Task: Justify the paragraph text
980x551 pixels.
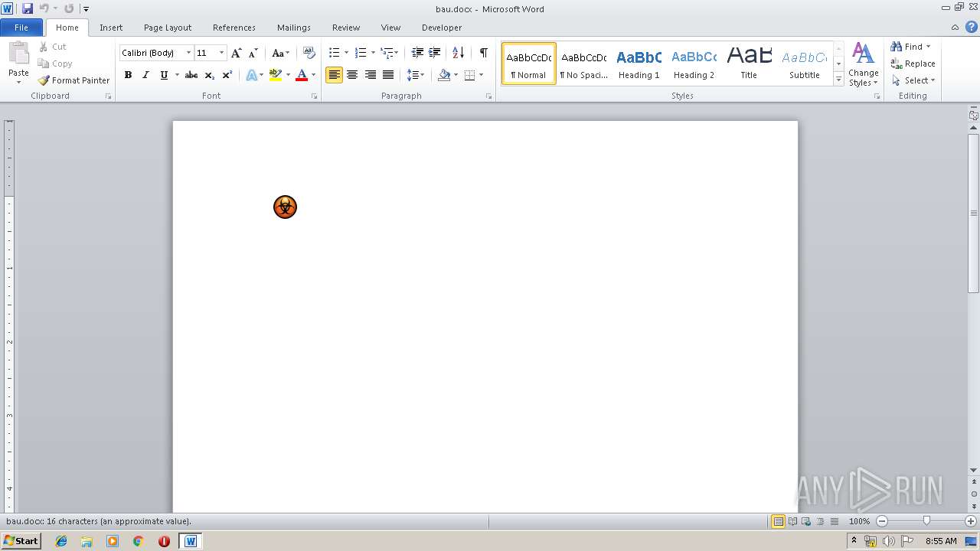Action: click(x=388, y=75)
